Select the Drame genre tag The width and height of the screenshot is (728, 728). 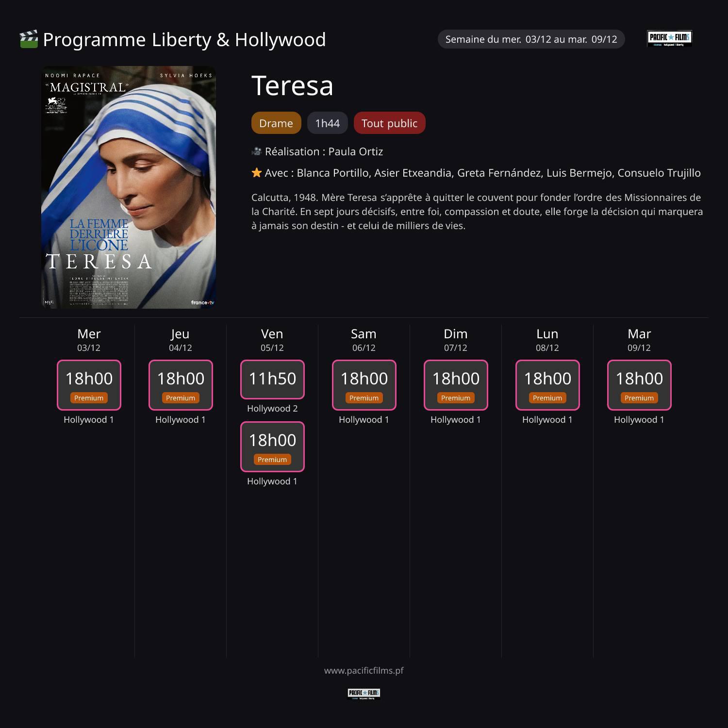pyautogui.click(x=276, y=123)
